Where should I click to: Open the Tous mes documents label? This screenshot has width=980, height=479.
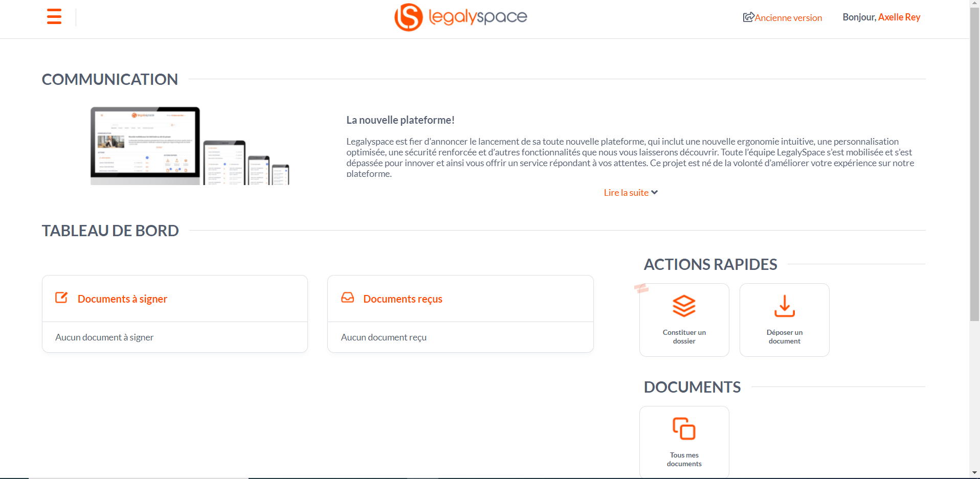click(684, 460)
